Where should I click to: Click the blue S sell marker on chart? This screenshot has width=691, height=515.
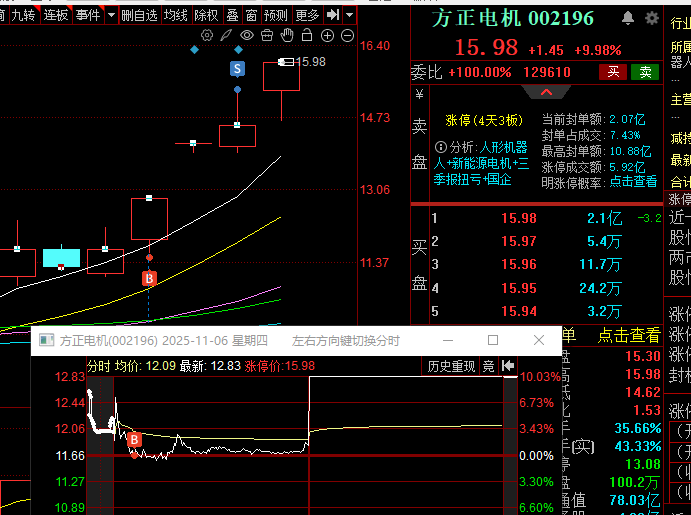(238, 69)
